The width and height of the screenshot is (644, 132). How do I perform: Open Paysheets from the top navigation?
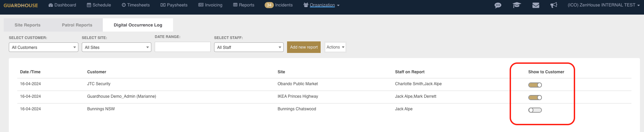tap(174, 5)
